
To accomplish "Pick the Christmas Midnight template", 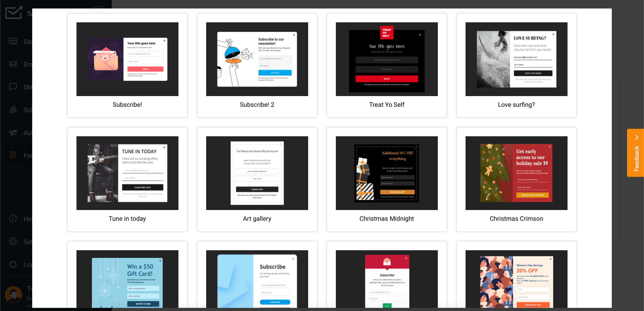I will pos(387,179).
